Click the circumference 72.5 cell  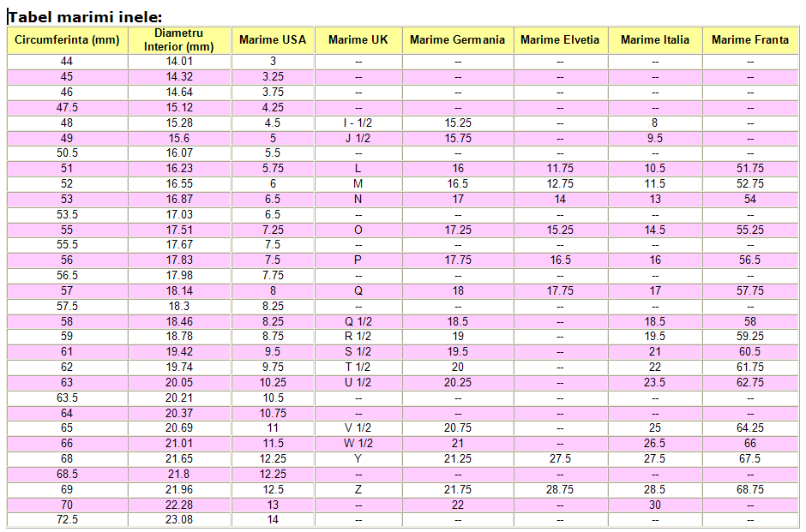[67, 520]
